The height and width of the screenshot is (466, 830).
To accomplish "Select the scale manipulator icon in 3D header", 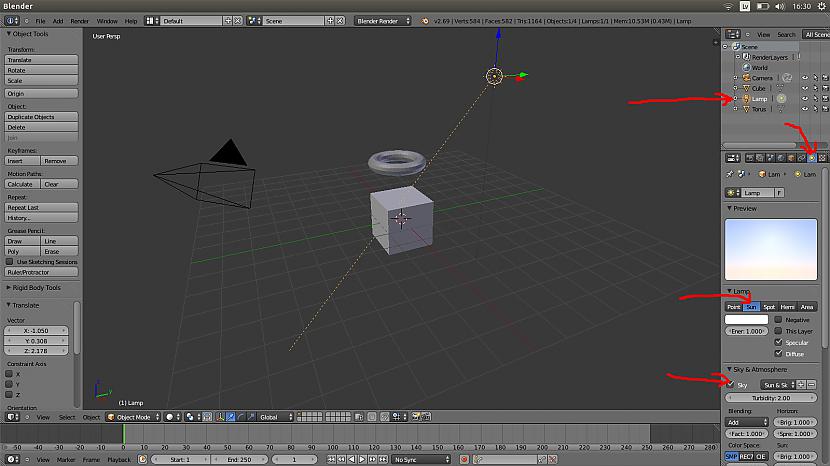I will tap(251, 417).
